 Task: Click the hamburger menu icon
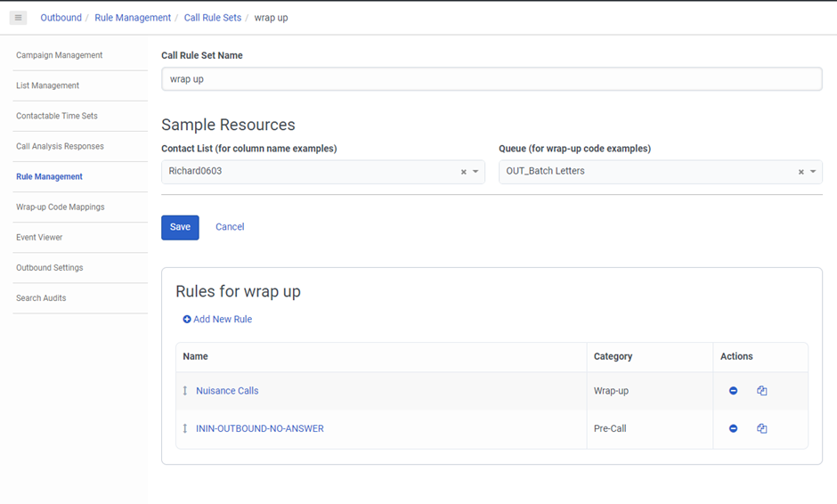coord(19,18)
